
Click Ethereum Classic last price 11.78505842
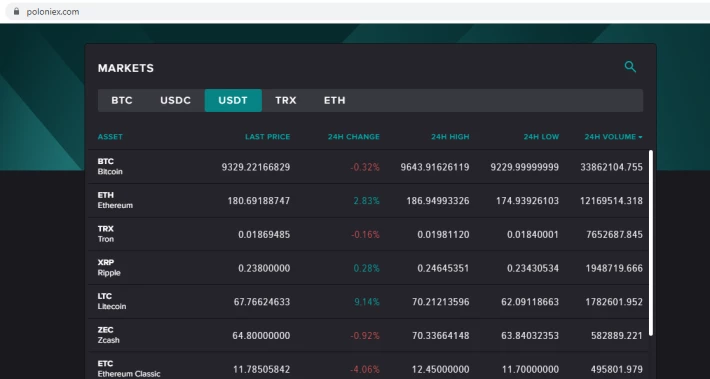[x=262, y=369]
